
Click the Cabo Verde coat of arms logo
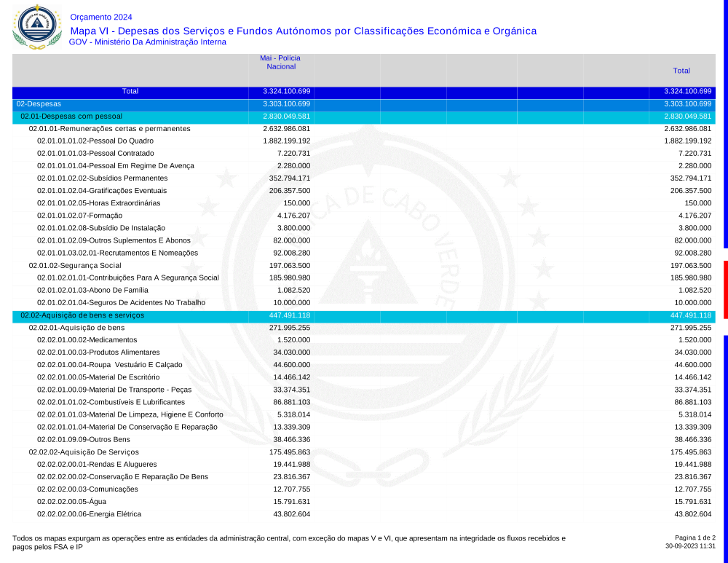[36, 26]
